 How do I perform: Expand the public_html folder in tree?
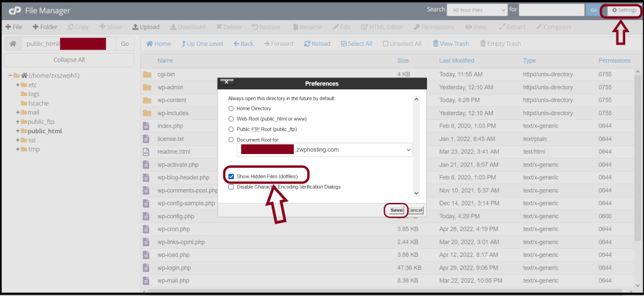coord(18,131)
